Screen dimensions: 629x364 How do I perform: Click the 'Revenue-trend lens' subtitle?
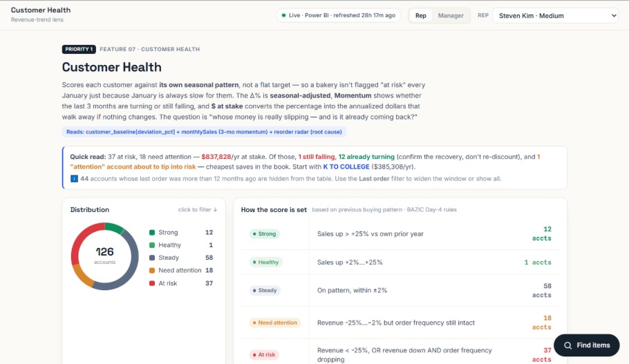[x=37, y=19]
